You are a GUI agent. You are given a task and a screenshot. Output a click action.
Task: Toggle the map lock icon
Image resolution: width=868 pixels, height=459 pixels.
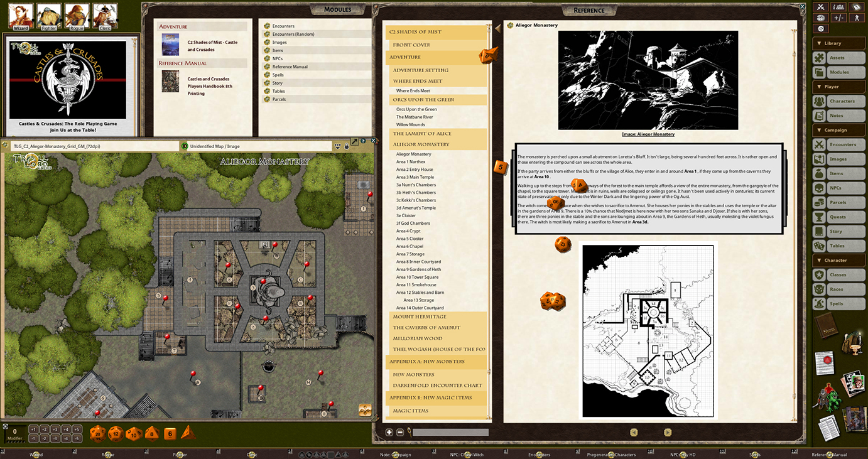click(x=346, y=146)
